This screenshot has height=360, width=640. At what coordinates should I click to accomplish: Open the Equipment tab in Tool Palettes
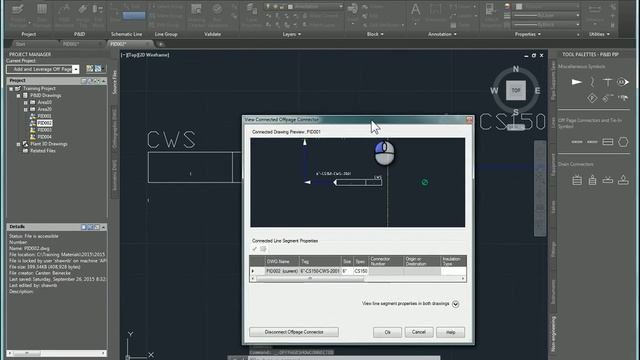click(x=554, y=165)
